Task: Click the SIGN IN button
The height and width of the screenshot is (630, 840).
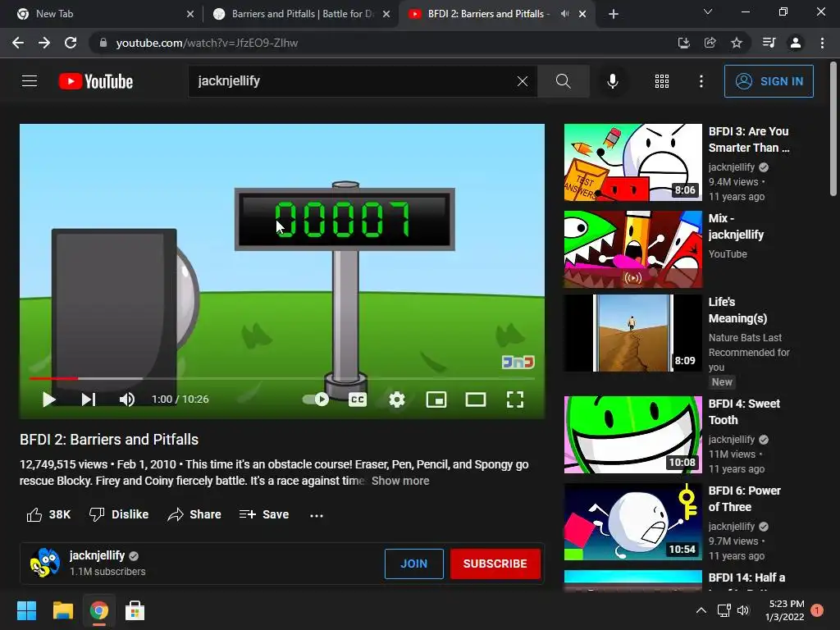Action: [x=769, y=81]
